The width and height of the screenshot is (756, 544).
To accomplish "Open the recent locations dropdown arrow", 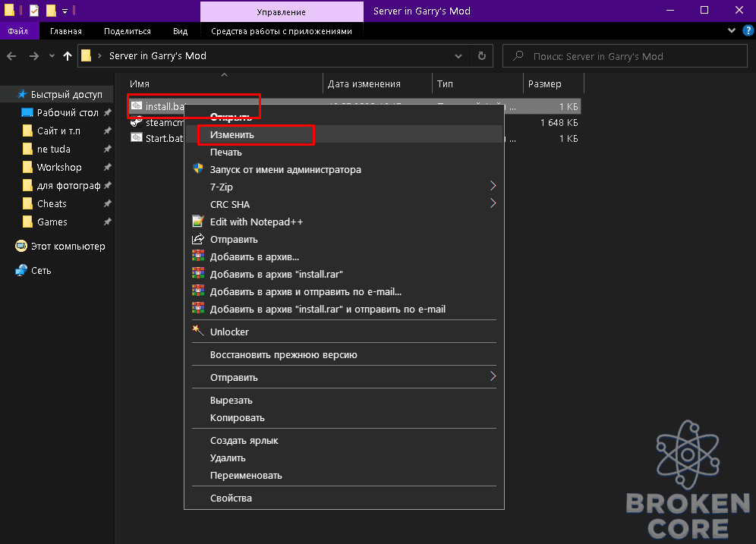I will 52,56.
